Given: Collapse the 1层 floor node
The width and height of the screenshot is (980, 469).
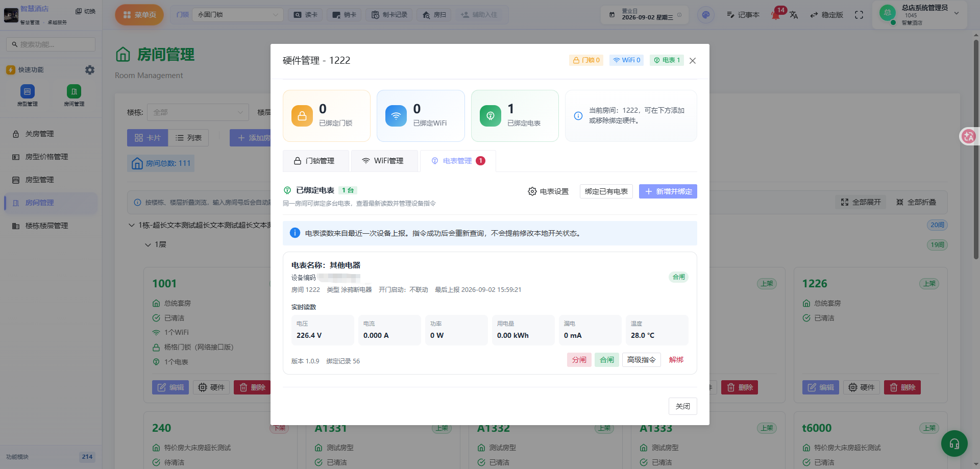Looking at the screenshot, I should [x=148, y=244].
